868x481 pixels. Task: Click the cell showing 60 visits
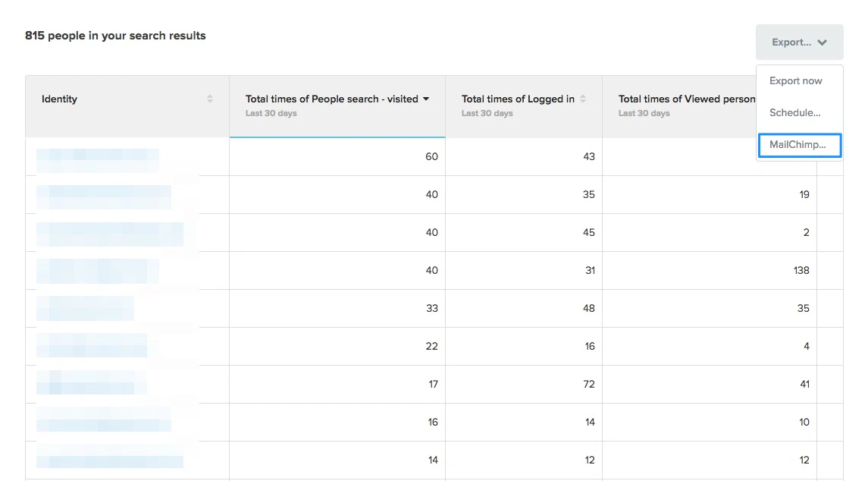(x=431, y=157)
